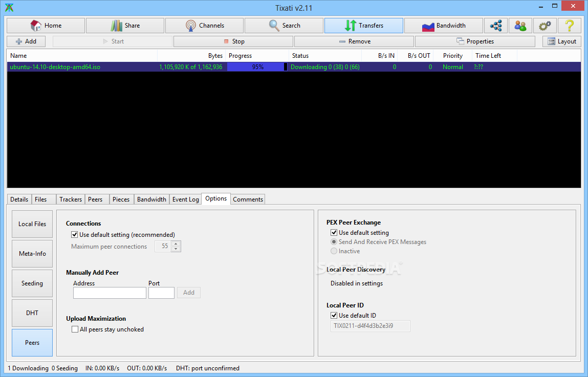Switch to the Details tab
Viewport: 588px width, 377px height.
coord(19,199)
